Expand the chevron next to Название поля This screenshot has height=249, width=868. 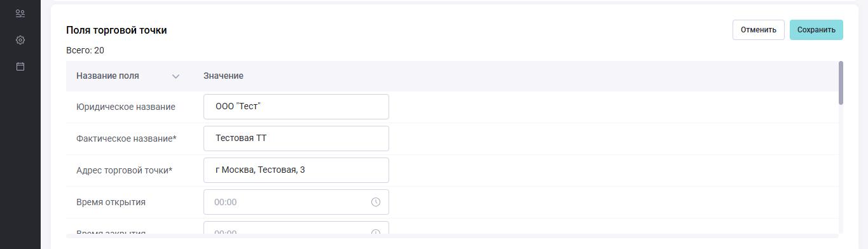click(x=176, y=76)
